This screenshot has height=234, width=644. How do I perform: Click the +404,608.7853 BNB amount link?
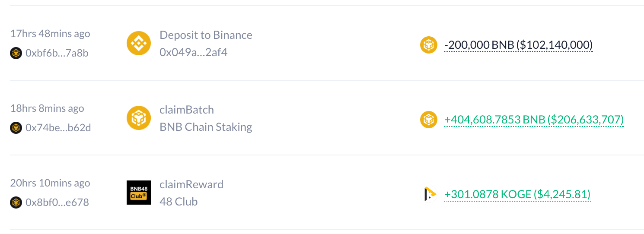(534, 120)
